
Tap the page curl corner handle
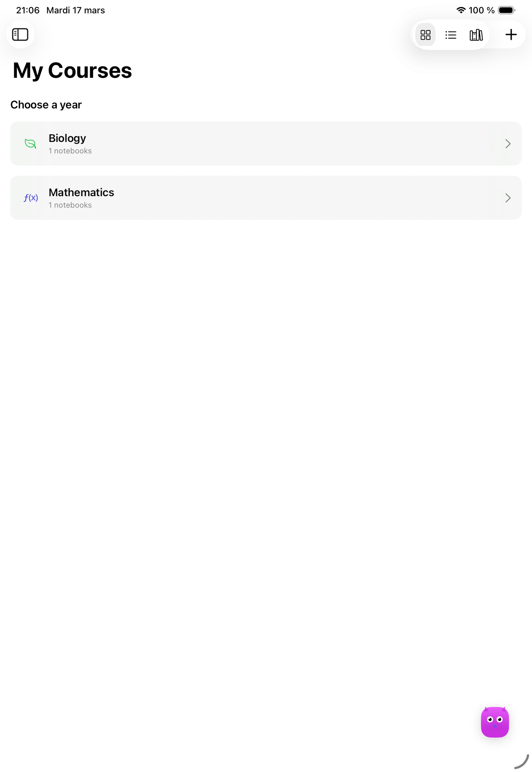[522, 762]
